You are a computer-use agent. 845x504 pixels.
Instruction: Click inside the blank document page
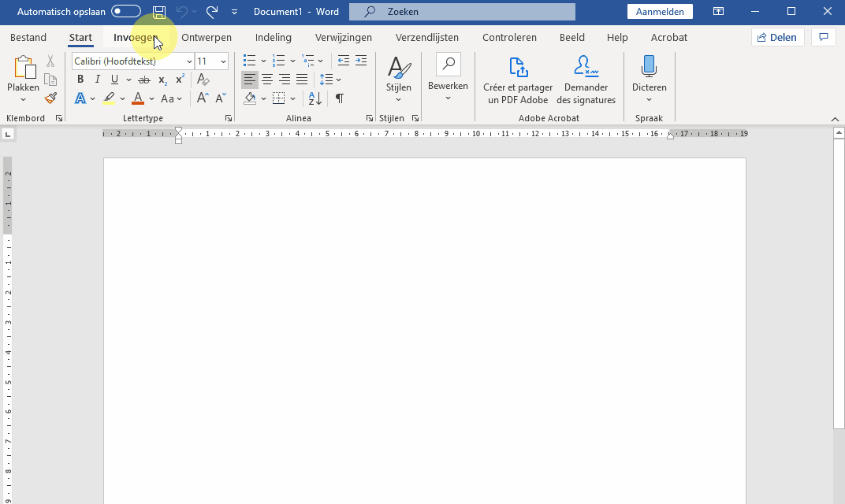tap(425, 331)
